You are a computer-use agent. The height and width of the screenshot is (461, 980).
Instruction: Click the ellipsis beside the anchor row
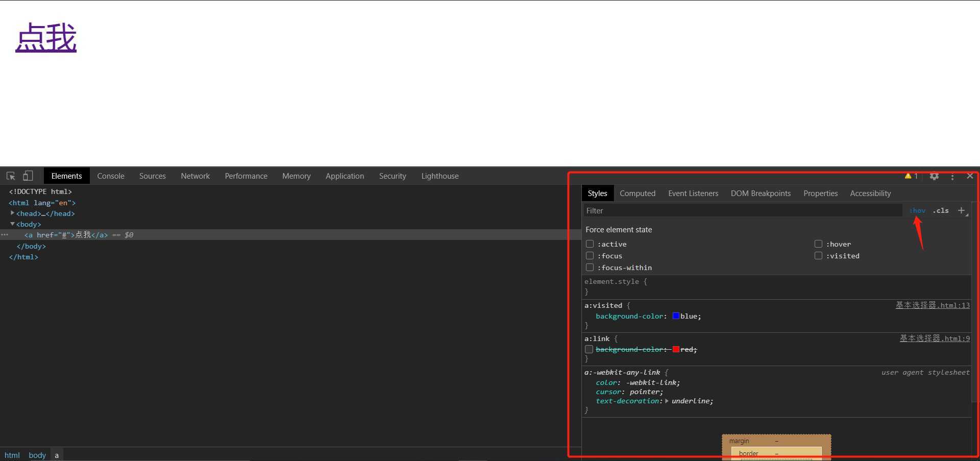coord(5,235)
